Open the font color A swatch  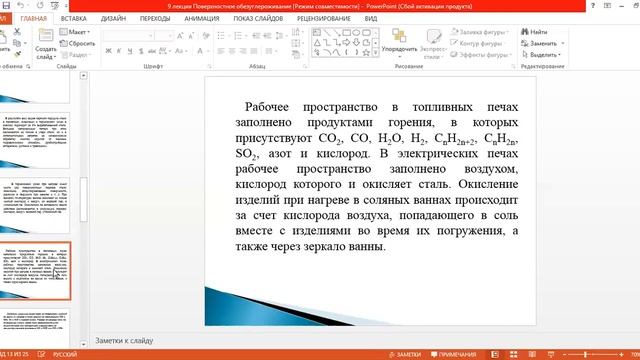coord(200,51)
